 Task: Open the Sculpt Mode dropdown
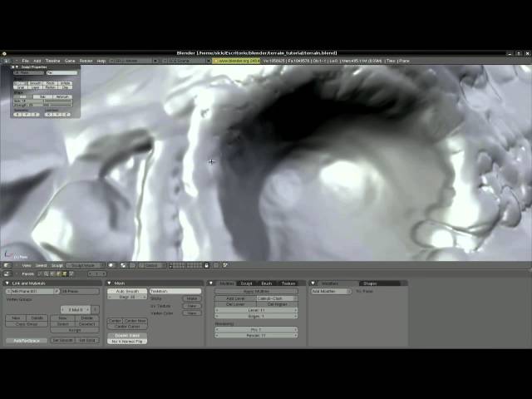point(85,265)
